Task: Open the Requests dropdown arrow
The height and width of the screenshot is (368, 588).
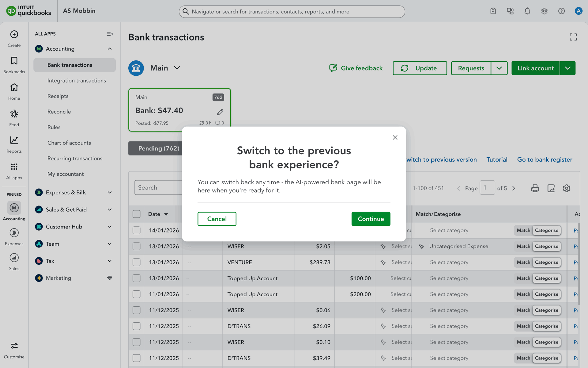Action: 499,68
